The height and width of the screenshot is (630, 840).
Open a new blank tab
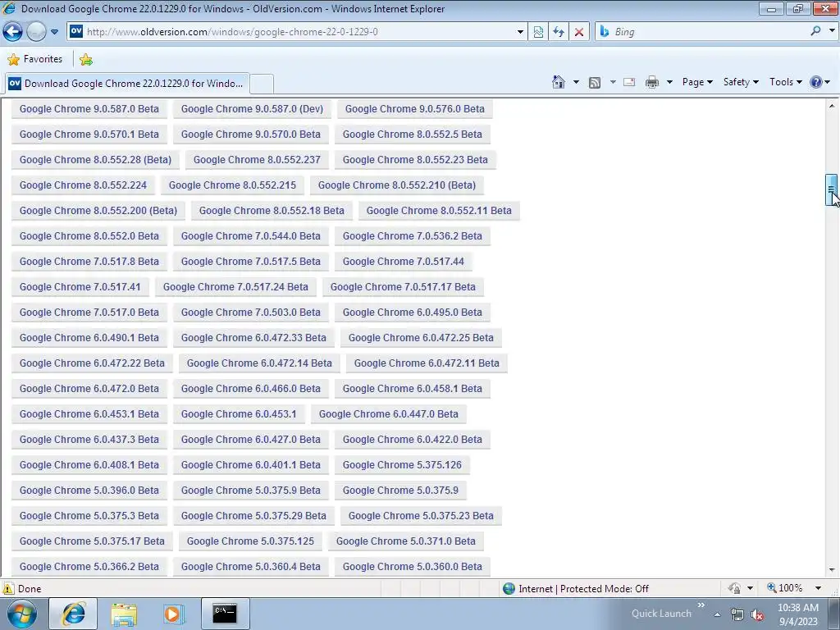[262, 84]
